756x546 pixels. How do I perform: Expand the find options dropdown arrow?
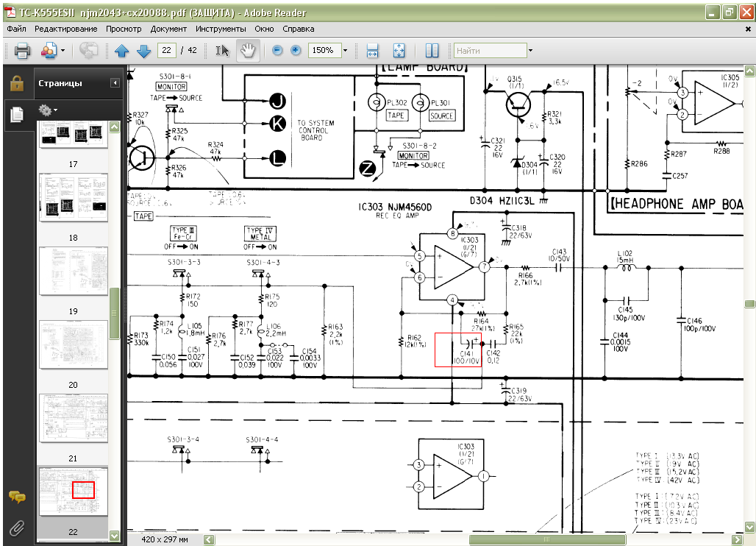(x=530, y=51)
